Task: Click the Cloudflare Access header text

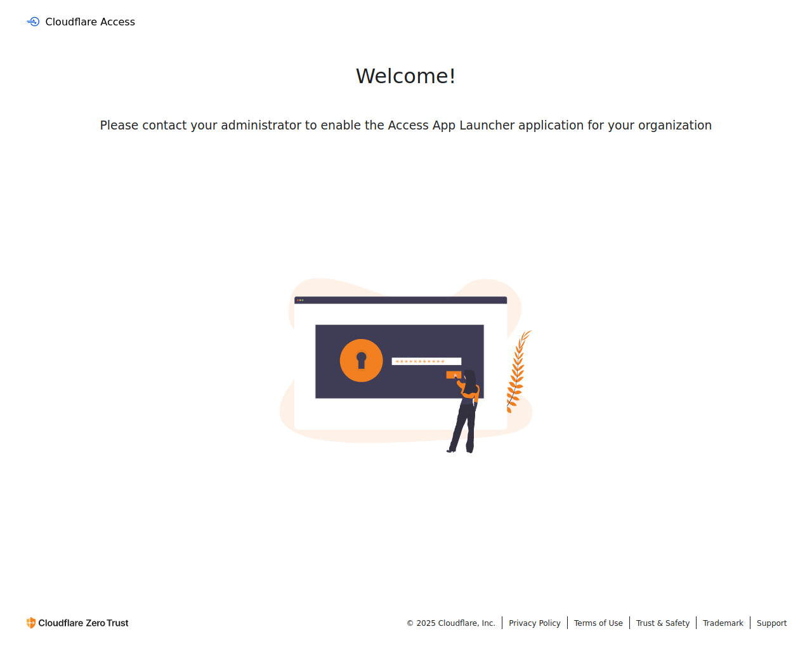Action: pos(90,22)
